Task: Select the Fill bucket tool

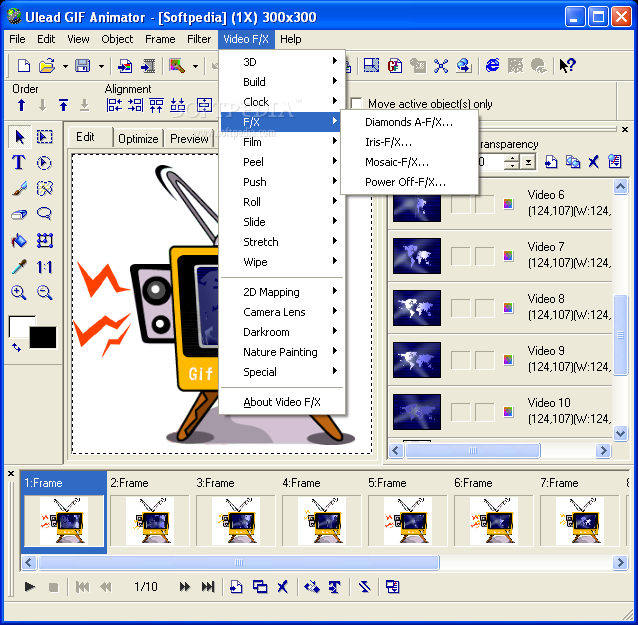Action: 19,240
